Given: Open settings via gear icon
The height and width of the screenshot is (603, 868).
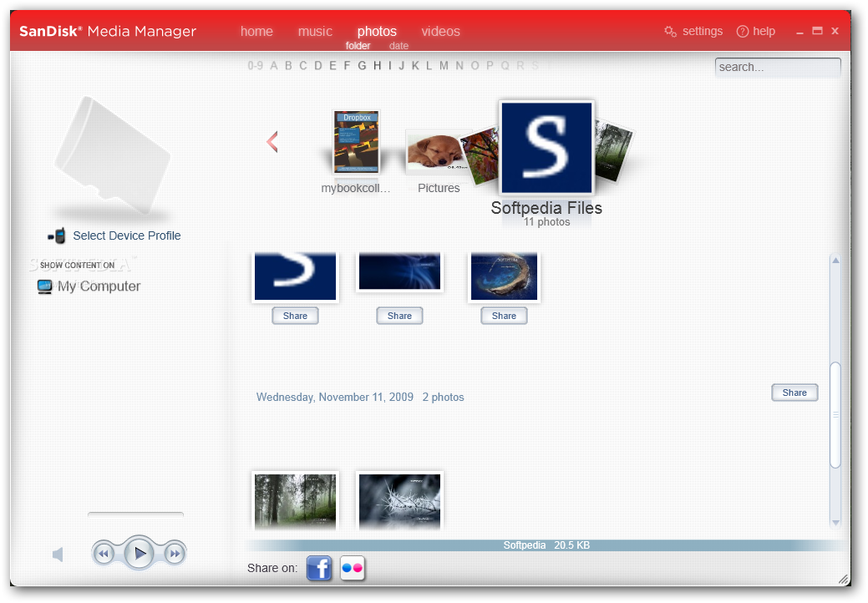Looking at the screenshot, I should (x=670, y=32).
